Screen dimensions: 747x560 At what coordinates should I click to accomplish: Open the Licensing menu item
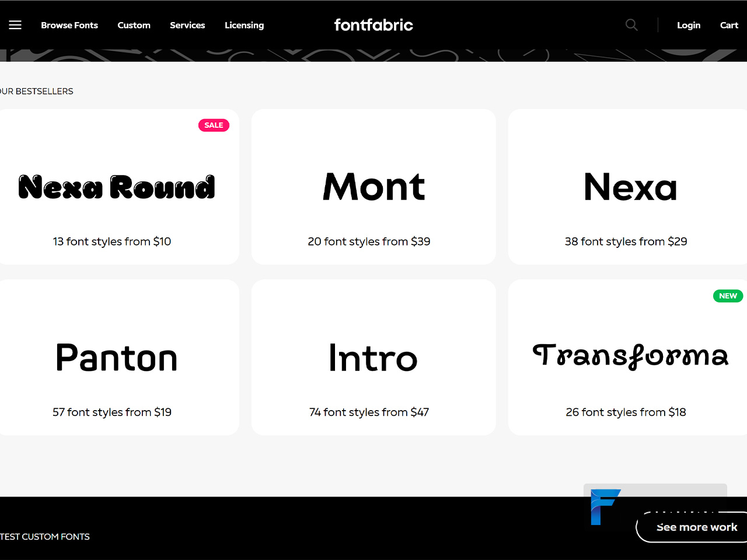pyautogui.click(x=244, y=25)
